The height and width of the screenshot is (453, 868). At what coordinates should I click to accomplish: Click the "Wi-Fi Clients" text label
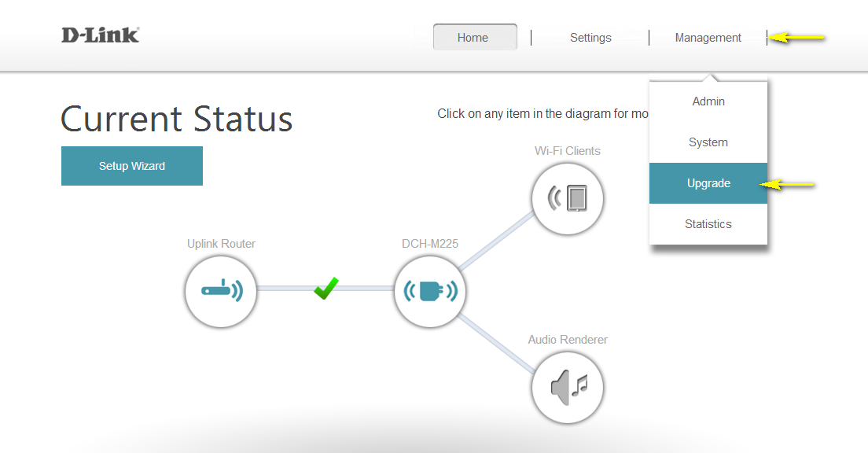568,151
